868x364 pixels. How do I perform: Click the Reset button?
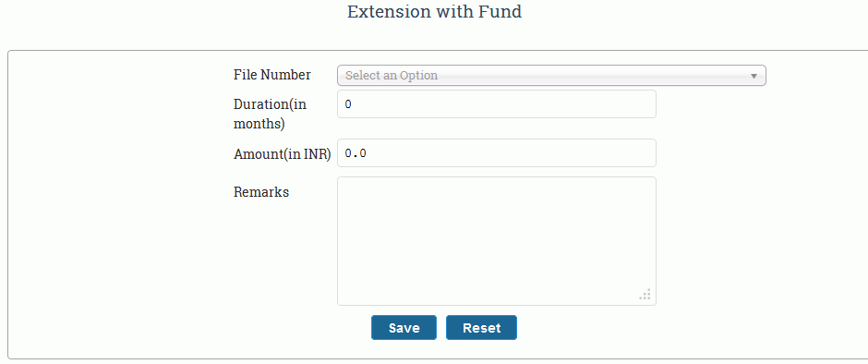click(482, 327)
